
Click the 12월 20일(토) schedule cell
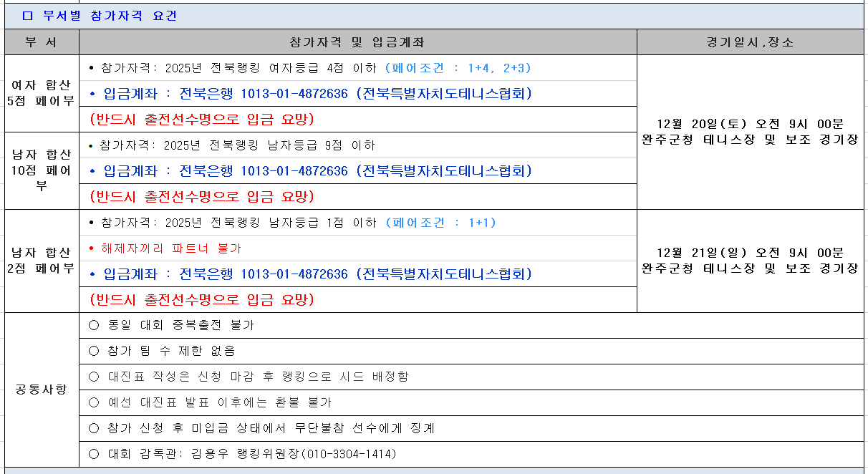[x=750, y=132]
